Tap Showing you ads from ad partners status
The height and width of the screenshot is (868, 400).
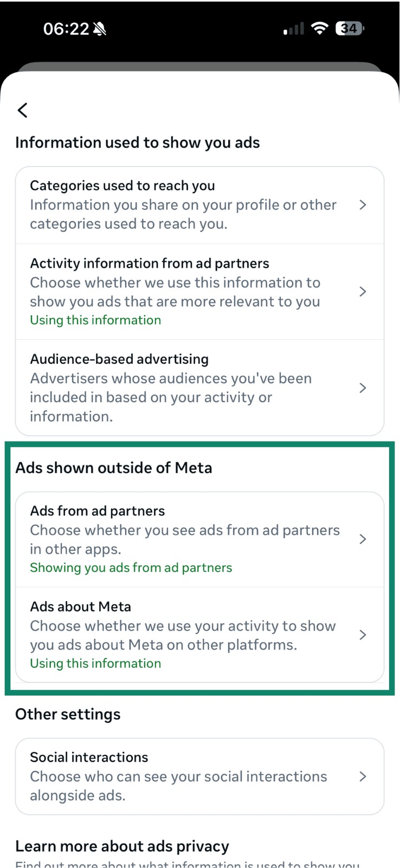click(131, 567)
